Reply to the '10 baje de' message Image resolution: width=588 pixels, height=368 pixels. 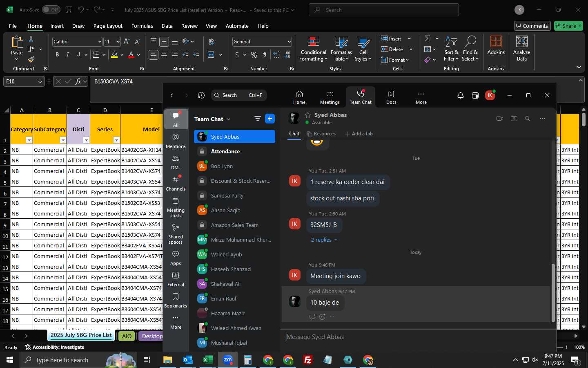pyautogui.click(x=312, y=317)
